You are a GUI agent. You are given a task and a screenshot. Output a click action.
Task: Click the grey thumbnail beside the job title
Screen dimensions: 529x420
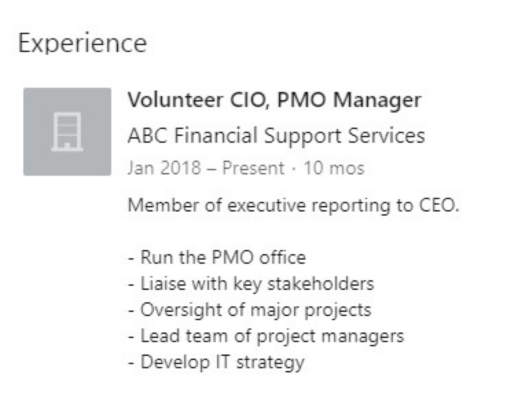67,132
